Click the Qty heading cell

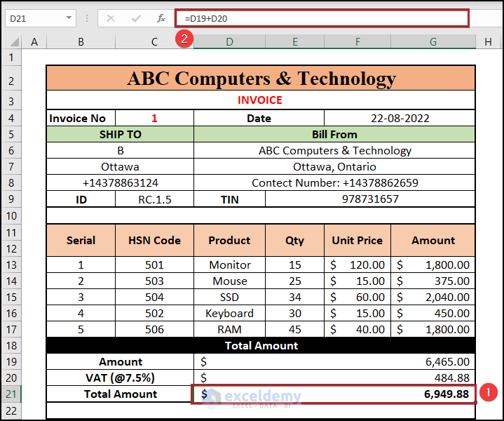pyautogui.click(x=294, y=241)
